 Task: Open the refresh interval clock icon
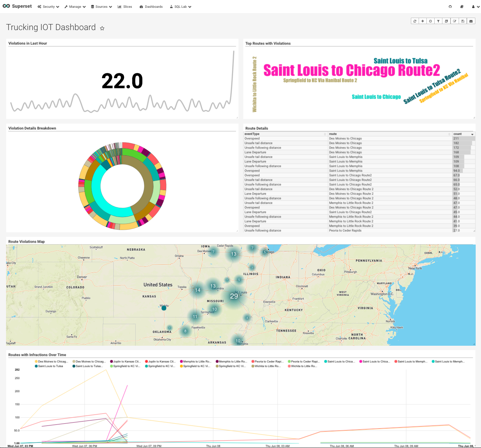[430, 21]
